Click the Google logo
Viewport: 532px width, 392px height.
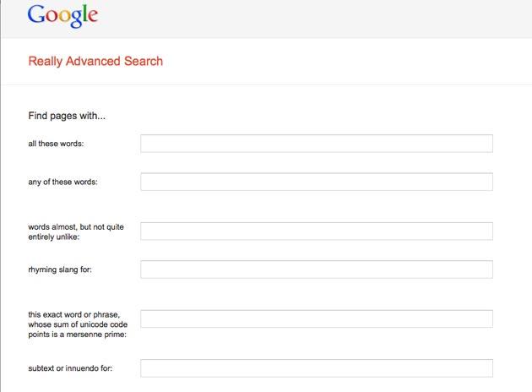coord(62,15)
